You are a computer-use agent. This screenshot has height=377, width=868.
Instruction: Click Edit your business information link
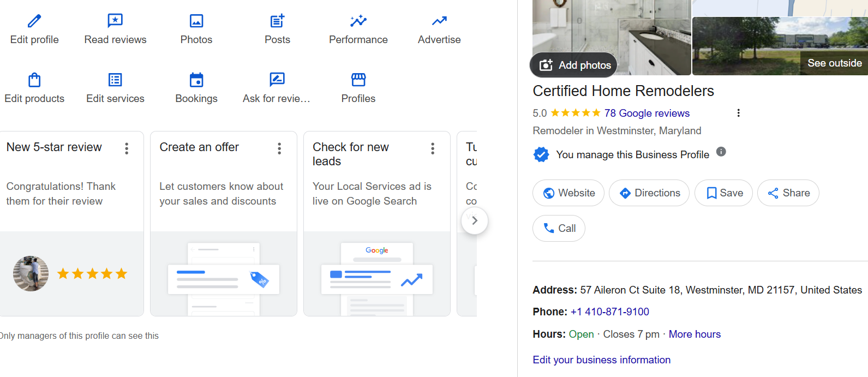click(602, 360)
